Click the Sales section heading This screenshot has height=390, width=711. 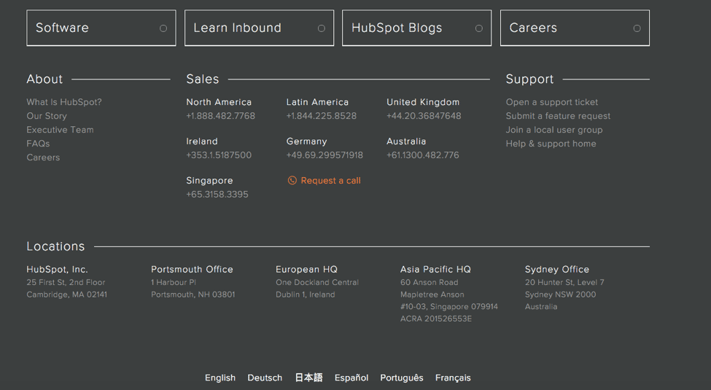203,79
